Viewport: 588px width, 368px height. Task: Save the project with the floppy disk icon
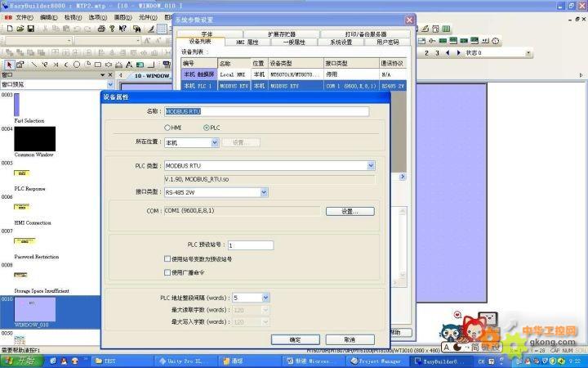31,29
